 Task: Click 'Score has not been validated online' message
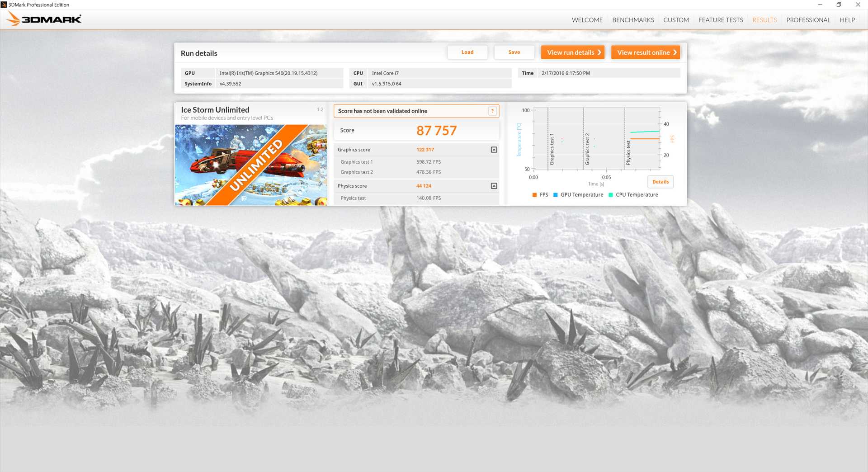tap(382, 111)
